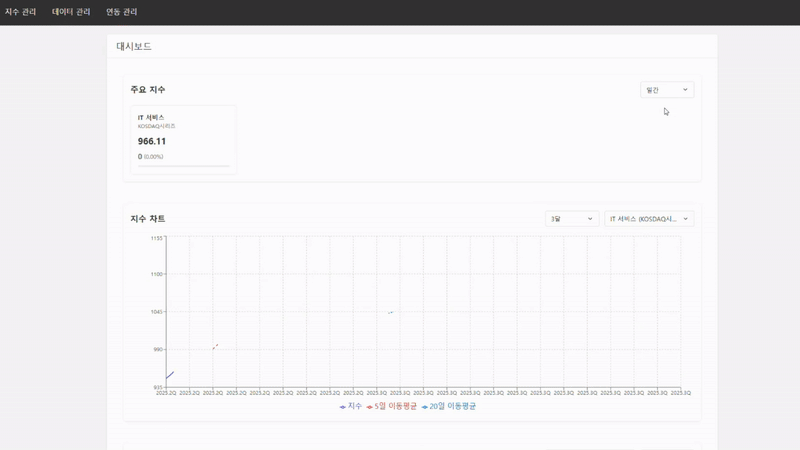Select the 연동 관리 menu item
The image size is (800, 450).
pos(122,12)
